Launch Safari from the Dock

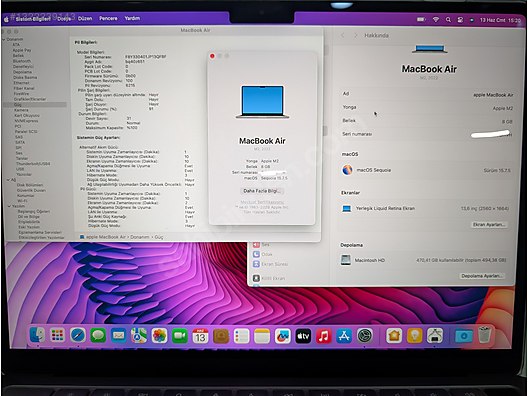coord(78,335)
